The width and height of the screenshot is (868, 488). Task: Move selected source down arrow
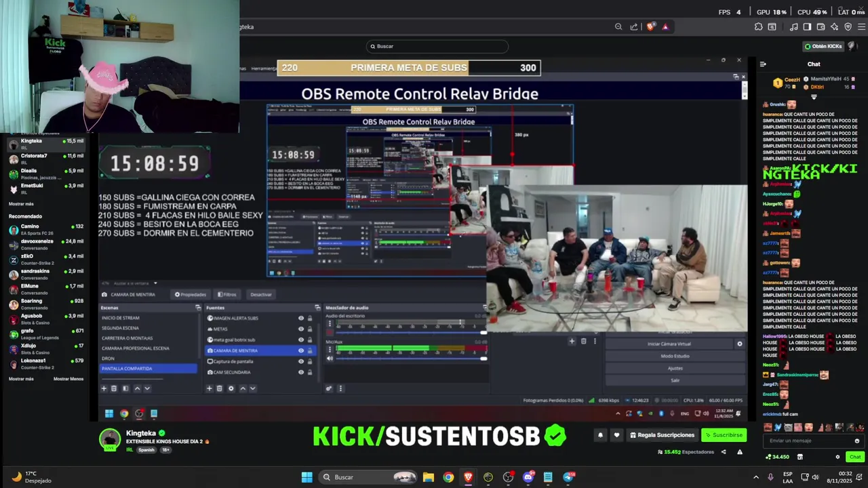click(x=253, y=388)
